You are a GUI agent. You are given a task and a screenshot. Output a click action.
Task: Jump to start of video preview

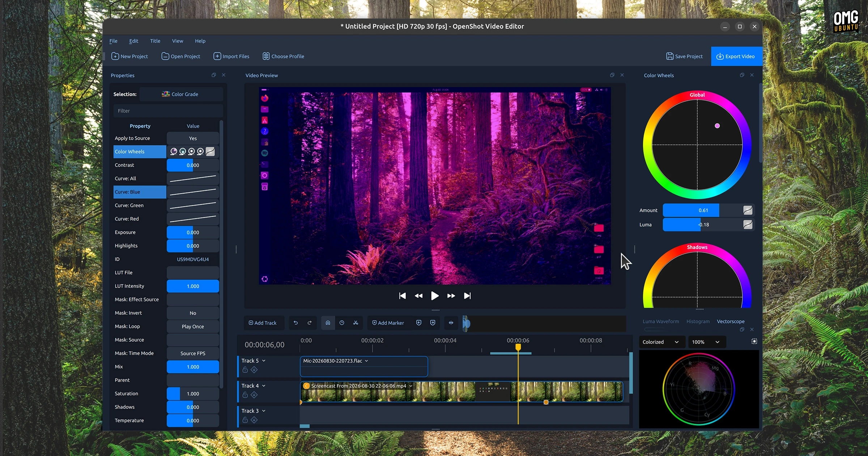click(402, 296)
